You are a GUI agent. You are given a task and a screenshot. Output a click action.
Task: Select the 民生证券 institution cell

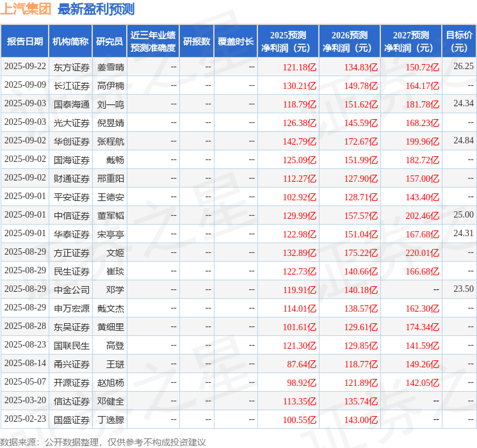72,271
